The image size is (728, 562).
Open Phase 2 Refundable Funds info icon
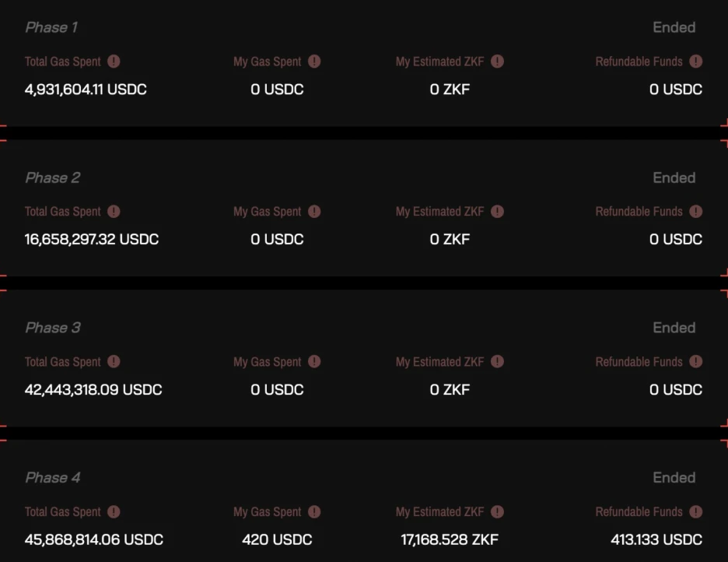tap(695, 212)
